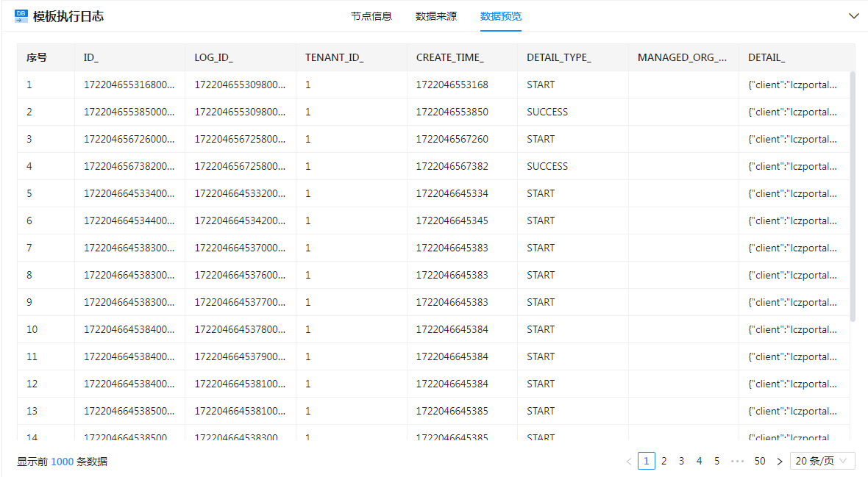This screenshot has width=868, height=477.
Task: Go to next page arrow
Action: pyautogui.click(x=780, y=462)
